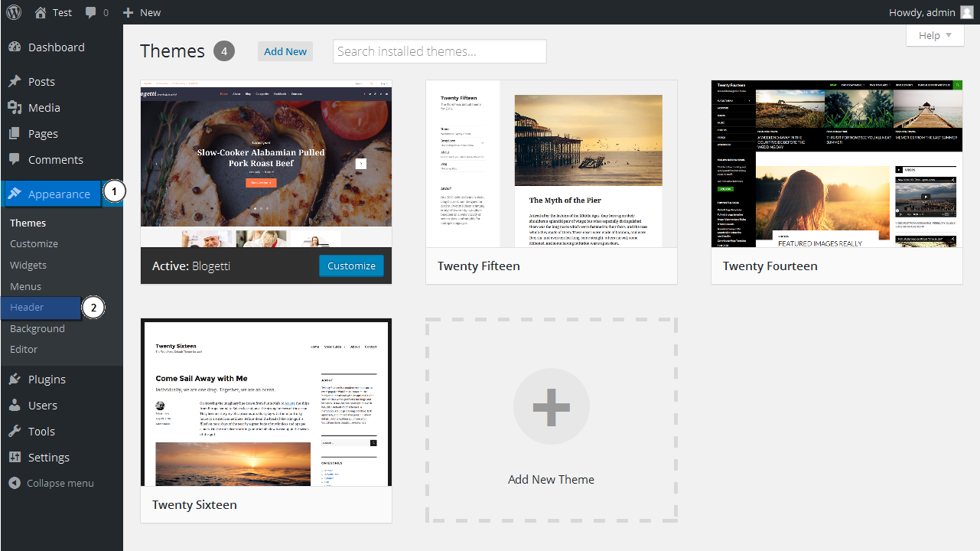
Task: Open Menus under Appearance
Action: pyautogui.click(x=25, y=286)
